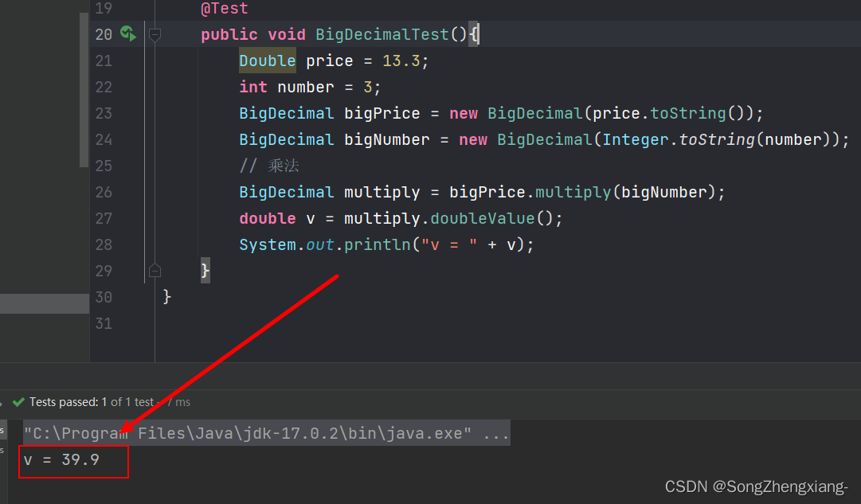Click the green tests passed checkmark
861x504 pixels.
click(x=18, y=402)
